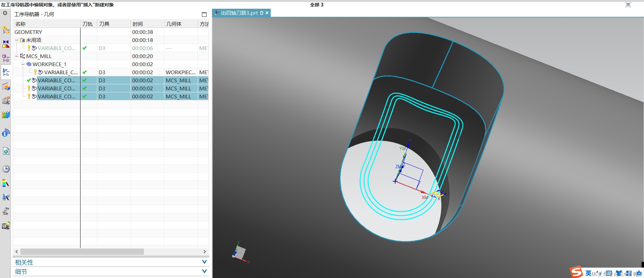Select the GEOMETRY root item
This screenshot has width=644, height=278.
coord(28,32)
